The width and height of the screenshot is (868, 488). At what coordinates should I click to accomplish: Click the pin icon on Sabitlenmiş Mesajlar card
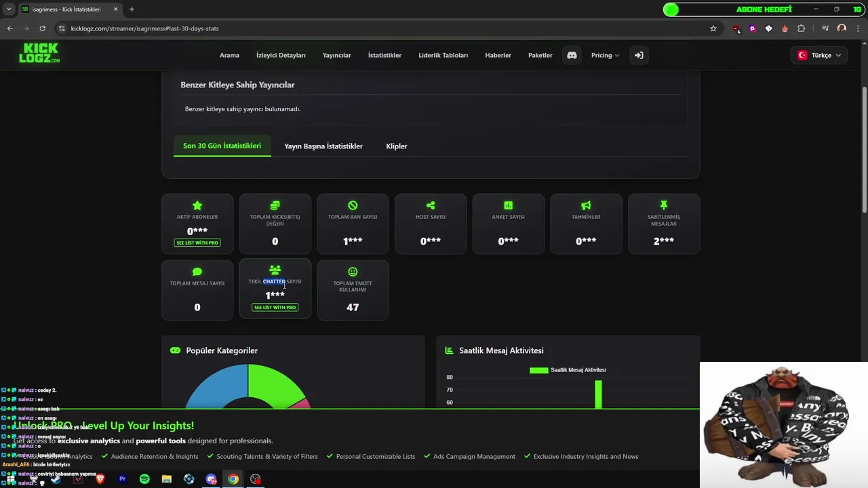(x=664, y=205)
